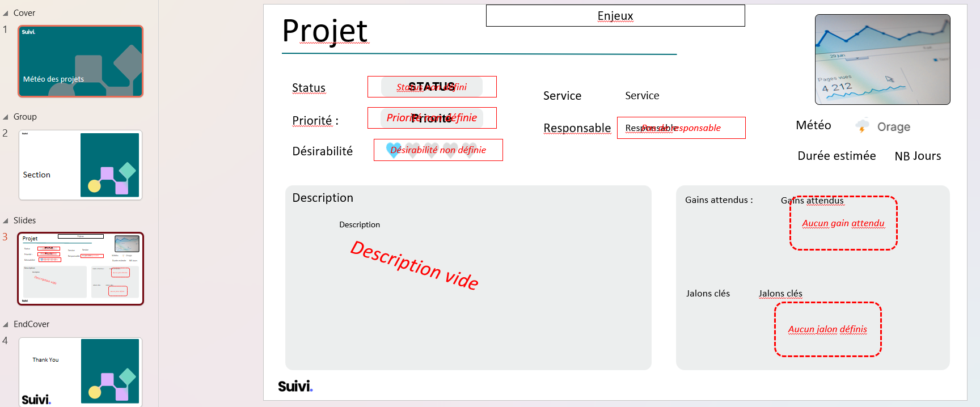Select the STATUS placeholder box
The height and width of the screenshot is (407, 980).
(432, 87)
